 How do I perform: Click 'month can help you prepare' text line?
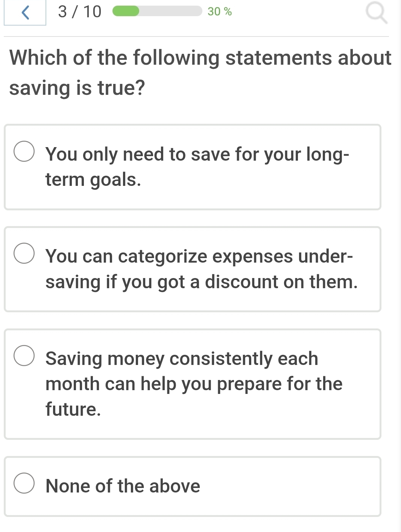pos(194,384)
